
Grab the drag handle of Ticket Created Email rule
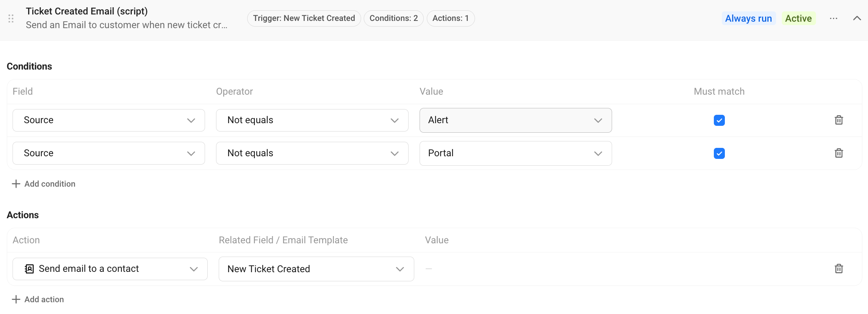[x=11, y=18]
